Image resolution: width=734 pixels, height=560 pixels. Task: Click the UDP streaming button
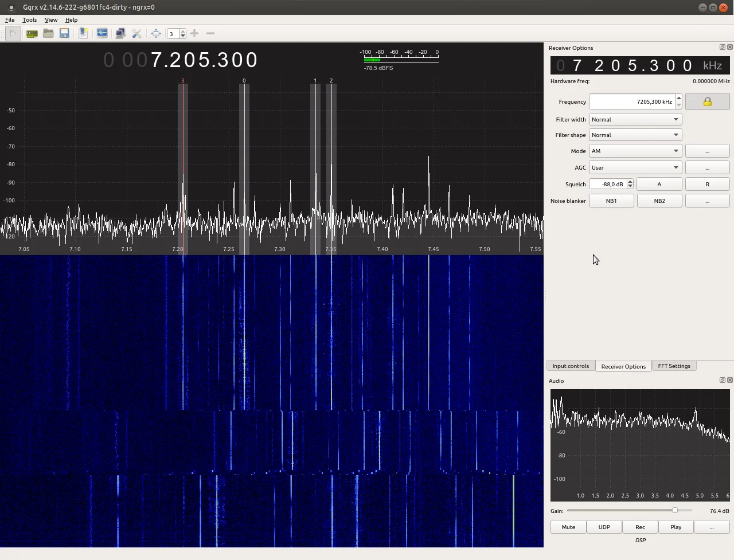604,527
